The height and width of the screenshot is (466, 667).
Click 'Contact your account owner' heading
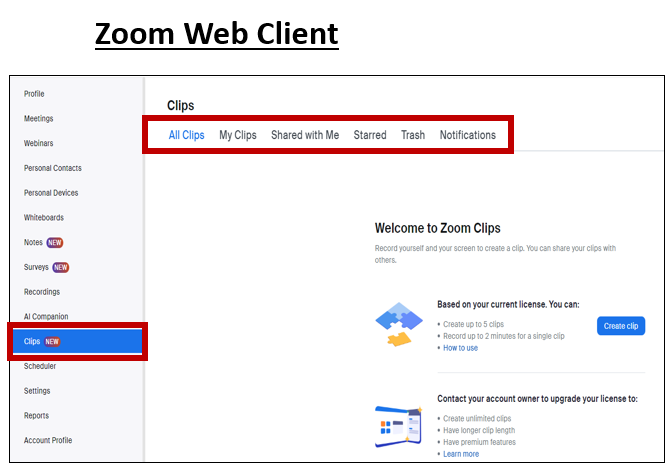537,399
